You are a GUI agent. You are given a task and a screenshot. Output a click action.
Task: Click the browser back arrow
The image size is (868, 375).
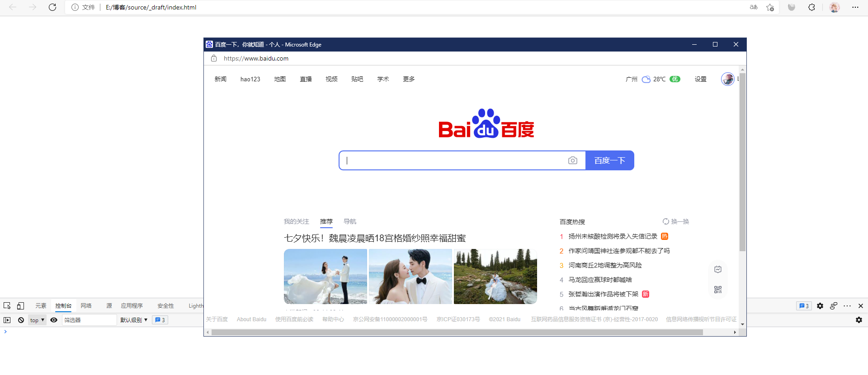[x=13, y=7]
